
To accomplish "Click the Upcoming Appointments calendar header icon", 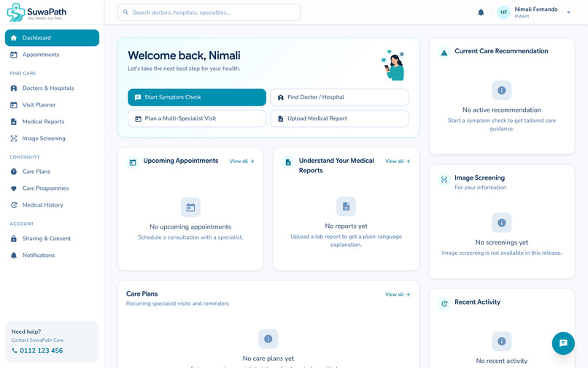I will [x=133, y=163].
